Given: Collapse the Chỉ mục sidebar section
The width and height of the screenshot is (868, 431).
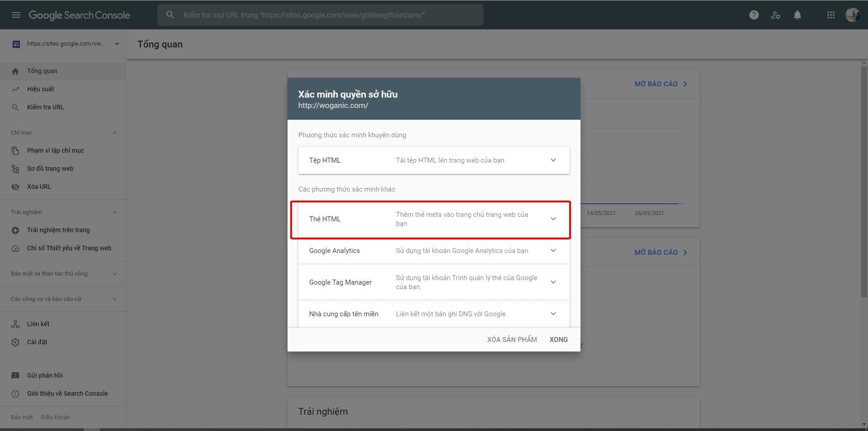Looking at the screenshot, I should click(115, 133).
